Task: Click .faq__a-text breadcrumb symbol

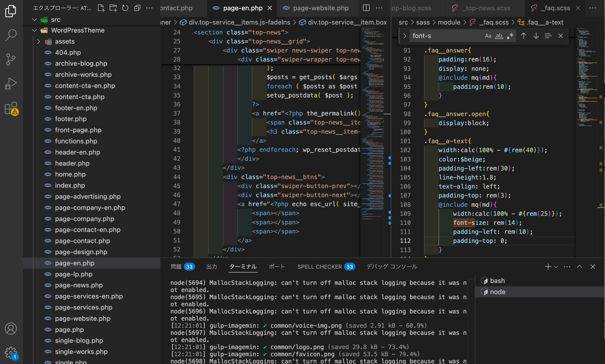Action: (x=541, y=22)
